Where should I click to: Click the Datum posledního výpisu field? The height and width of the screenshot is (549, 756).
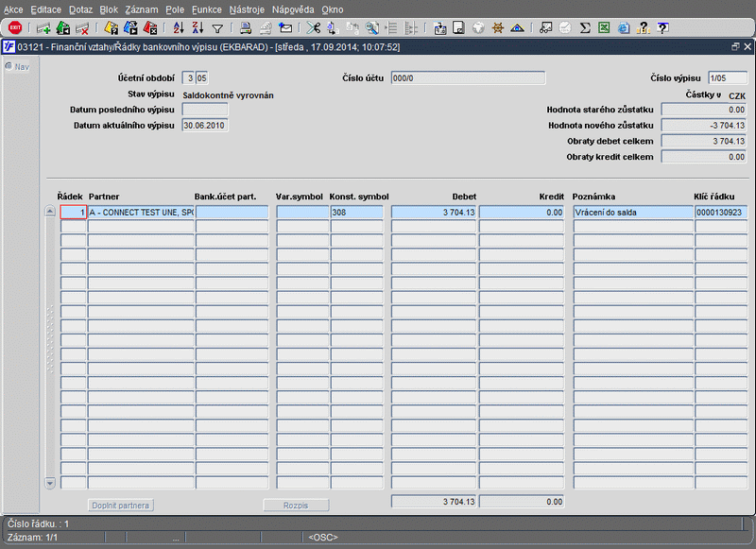click(x=204, y=110)
